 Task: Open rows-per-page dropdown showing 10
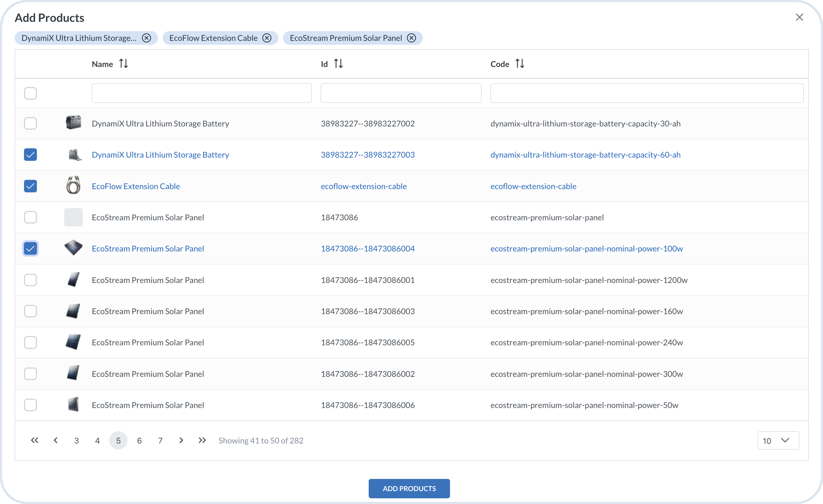tap(778, 440)
